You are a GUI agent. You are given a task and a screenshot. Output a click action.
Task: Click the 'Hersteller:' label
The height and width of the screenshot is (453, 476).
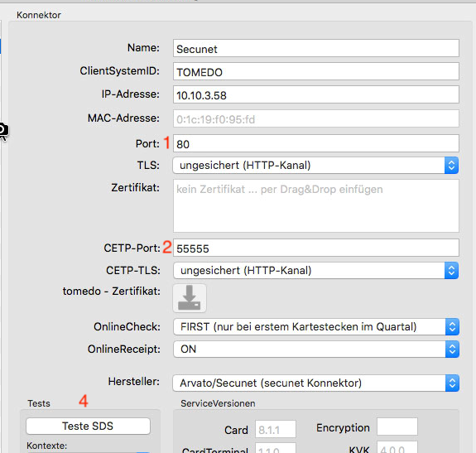tap(134, 382)
